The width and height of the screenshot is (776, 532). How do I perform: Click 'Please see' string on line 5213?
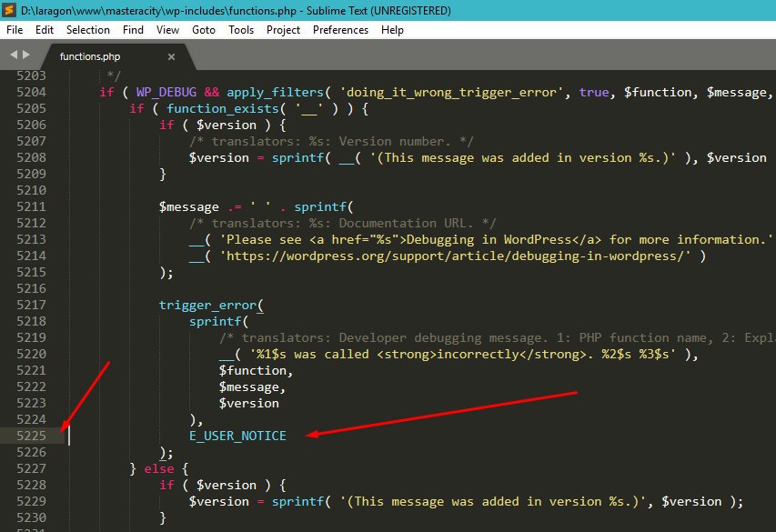[496, 239]
